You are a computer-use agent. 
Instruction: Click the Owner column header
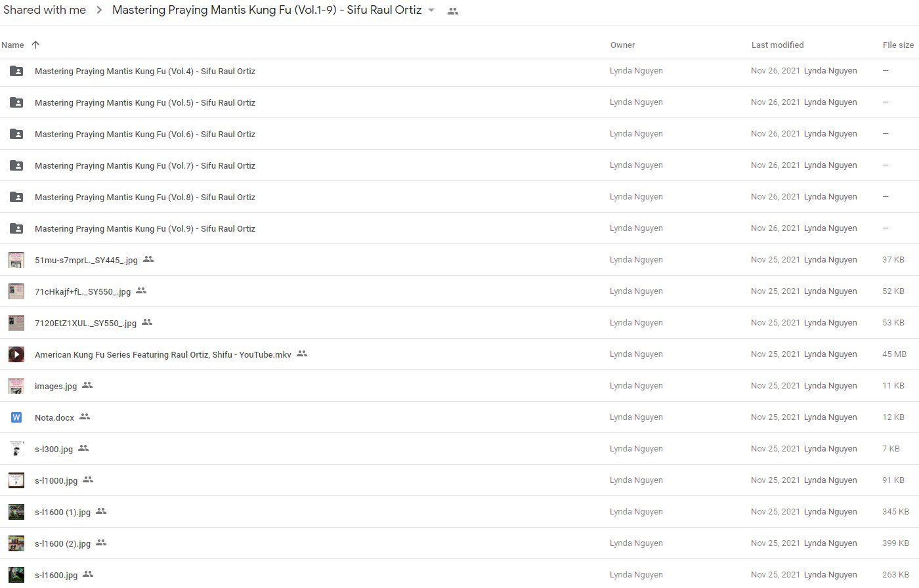point(622,45)
